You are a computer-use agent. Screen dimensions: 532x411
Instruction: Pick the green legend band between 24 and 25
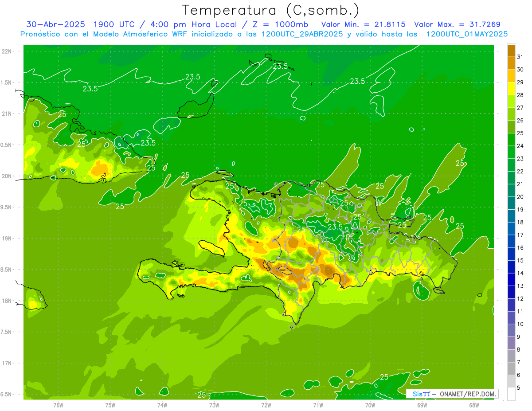(511, 139)
